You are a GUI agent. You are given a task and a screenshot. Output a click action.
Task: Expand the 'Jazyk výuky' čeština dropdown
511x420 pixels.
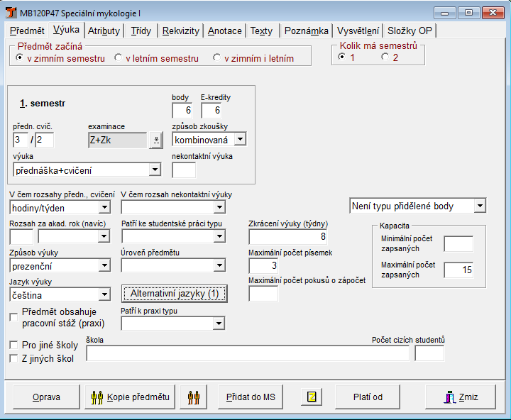(104, 294)
